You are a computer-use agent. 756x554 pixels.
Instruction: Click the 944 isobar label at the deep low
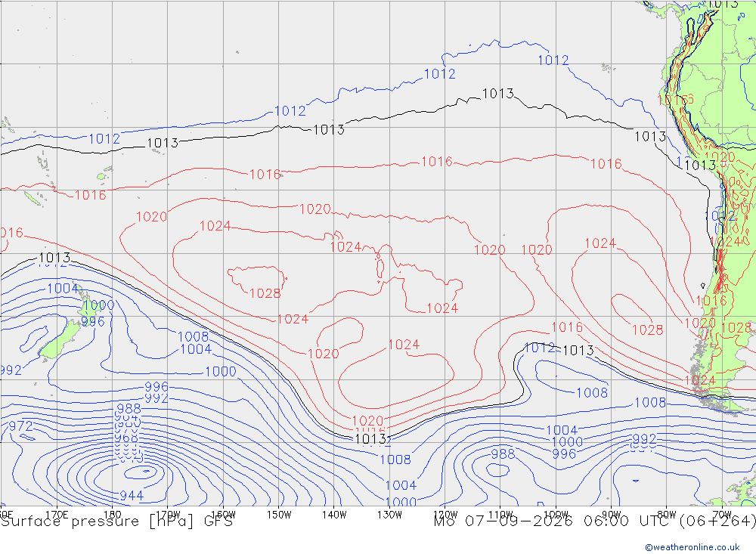click(132, 495)
